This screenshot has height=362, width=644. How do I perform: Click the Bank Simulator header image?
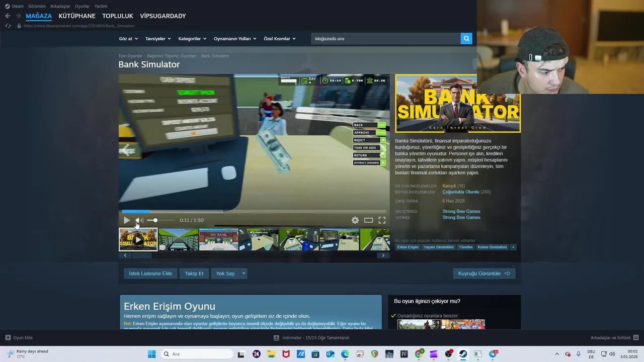(x=457, y=104)
